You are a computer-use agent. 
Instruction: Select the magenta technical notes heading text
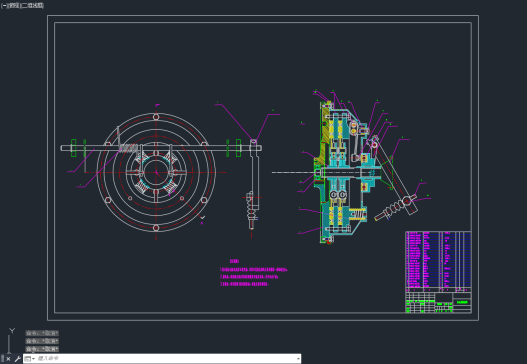tap(234, 261)
